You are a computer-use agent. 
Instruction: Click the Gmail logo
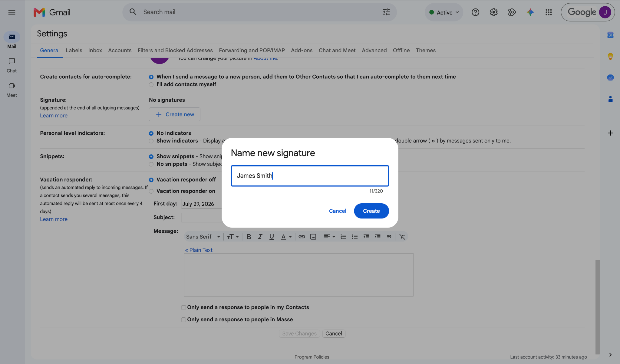(52, 12)
